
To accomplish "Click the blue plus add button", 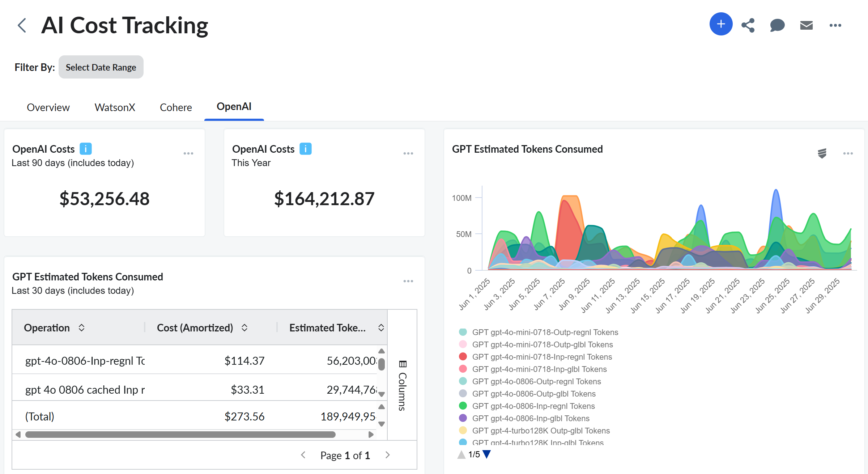I will coord(720,24).
